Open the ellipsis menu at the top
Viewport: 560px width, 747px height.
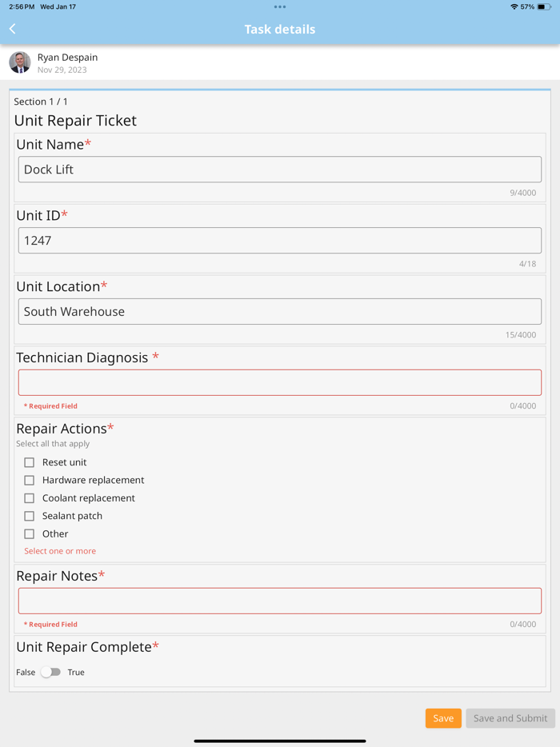pyautogui.click(x=279, y=8)
